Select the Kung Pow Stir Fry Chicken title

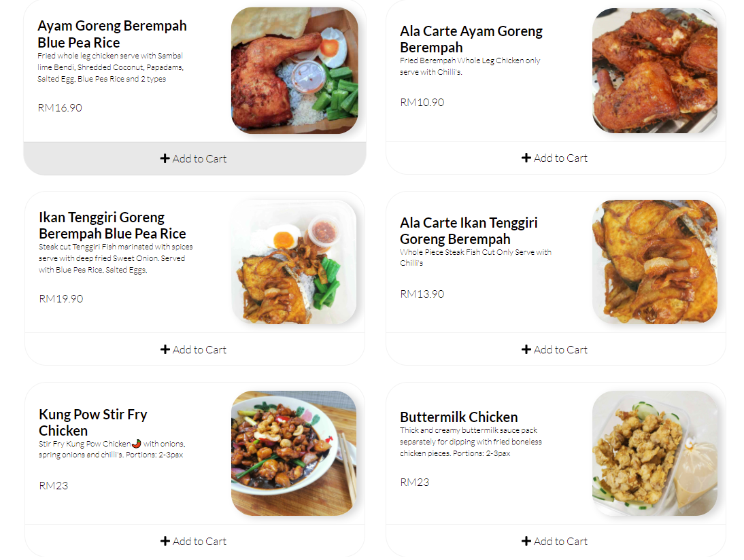(x=93, y=422)
